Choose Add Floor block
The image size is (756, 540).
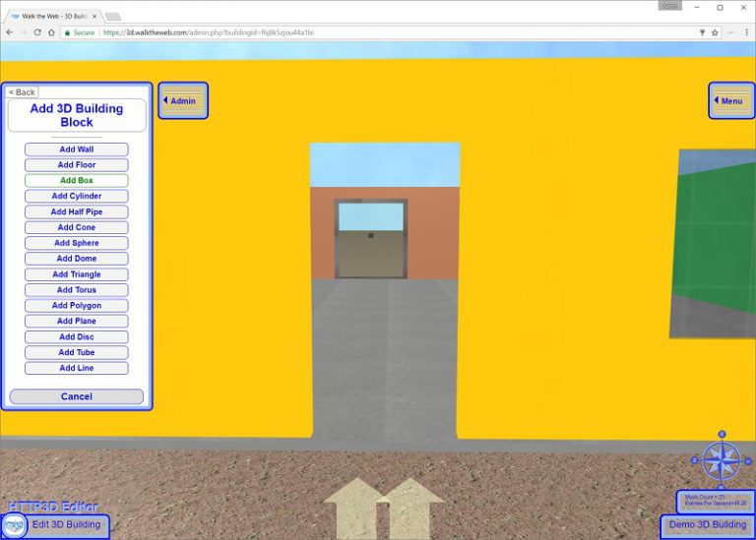click(x=76, y=165)
